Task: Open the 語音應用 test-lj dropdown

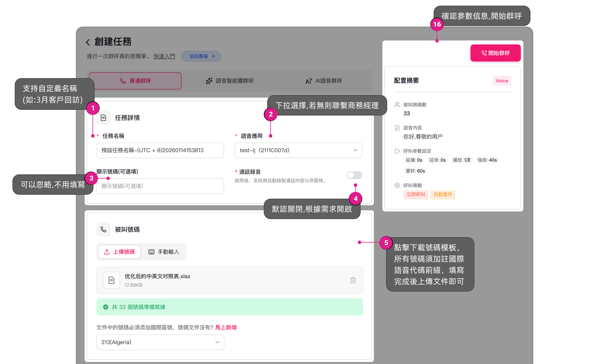Action: click(298, 150)
